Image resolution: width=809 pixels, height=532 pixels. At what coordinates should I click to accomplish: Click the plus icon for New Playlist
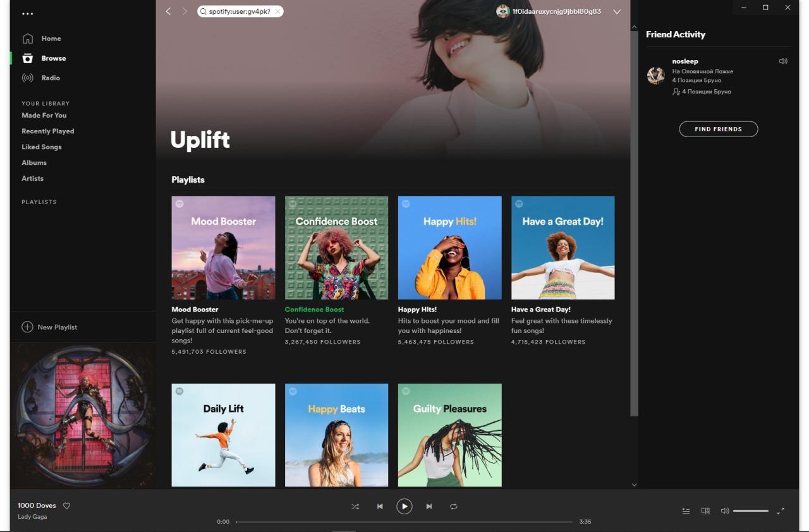[27, 327]
